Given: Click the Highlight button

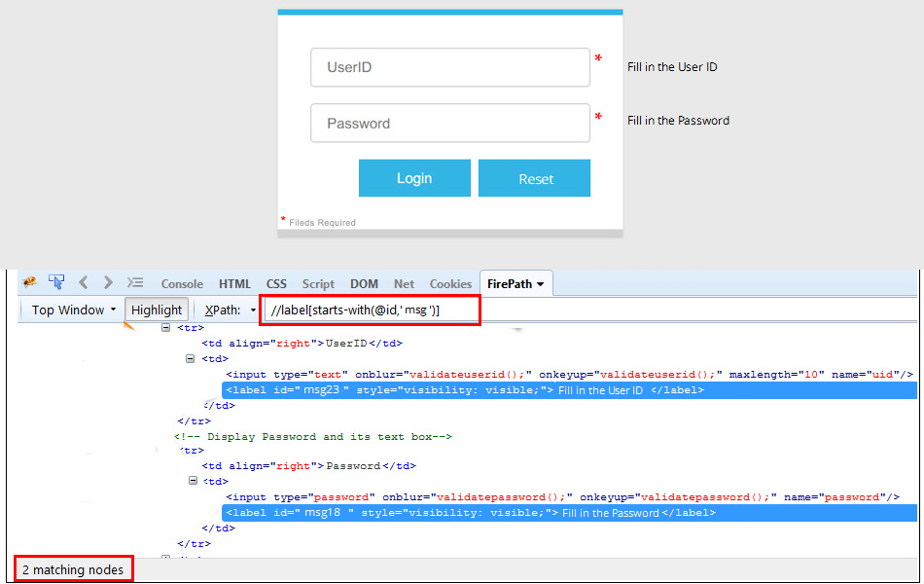Looking at the screenshot, I should [157, 310].
